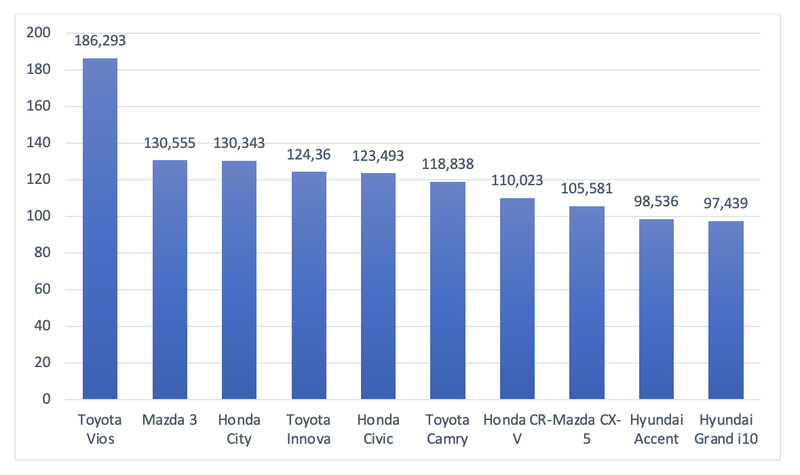Select the Toyota Camry bar

[x=447, y=290]
